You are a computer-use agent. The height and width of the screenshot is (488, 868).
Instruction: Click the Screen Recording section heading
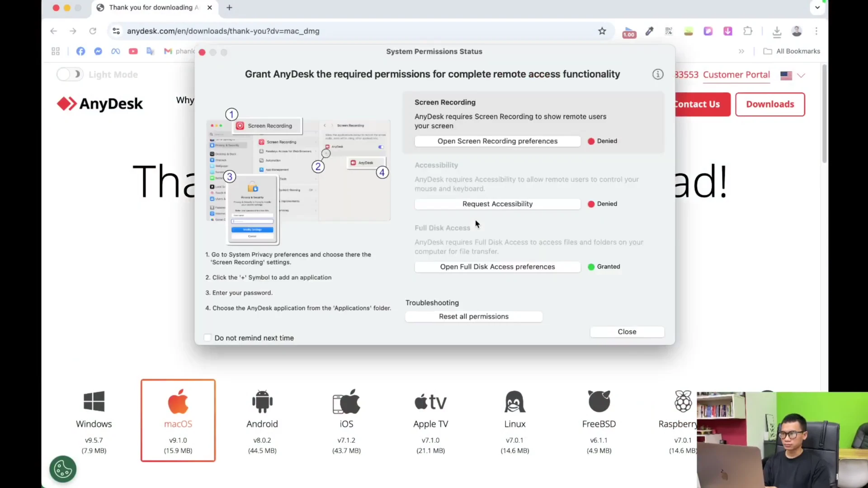click(445, 103)
